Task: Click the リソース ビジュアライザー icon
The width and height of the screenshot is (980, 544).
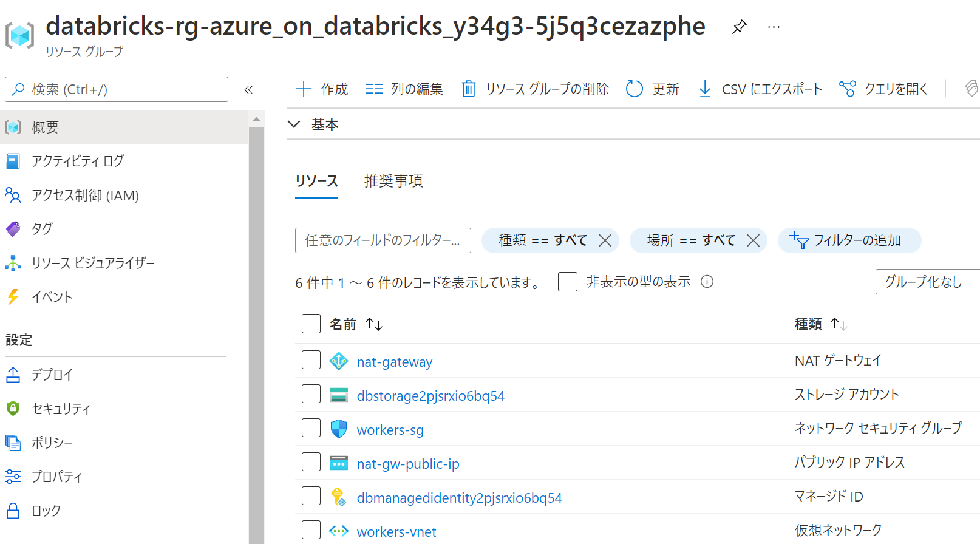Action: [x=13, y=263]
